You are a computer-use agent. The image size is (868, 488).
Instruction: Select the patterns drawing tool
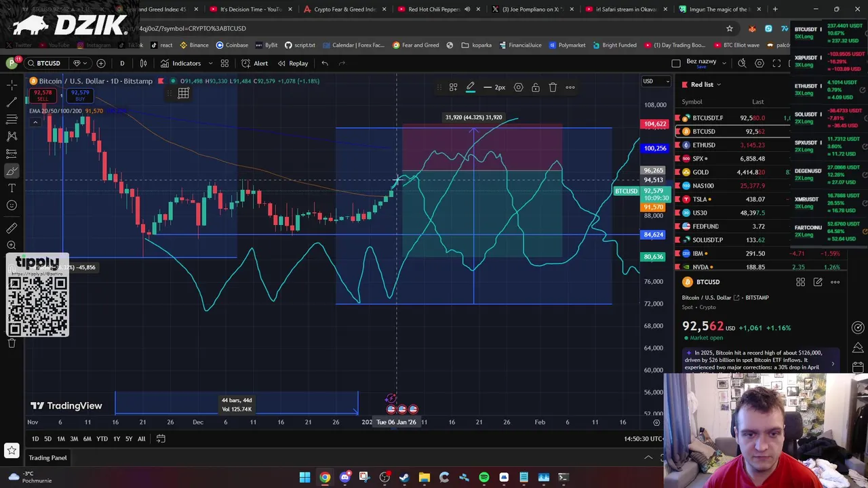pyautogui.click(x=12, y=136)
